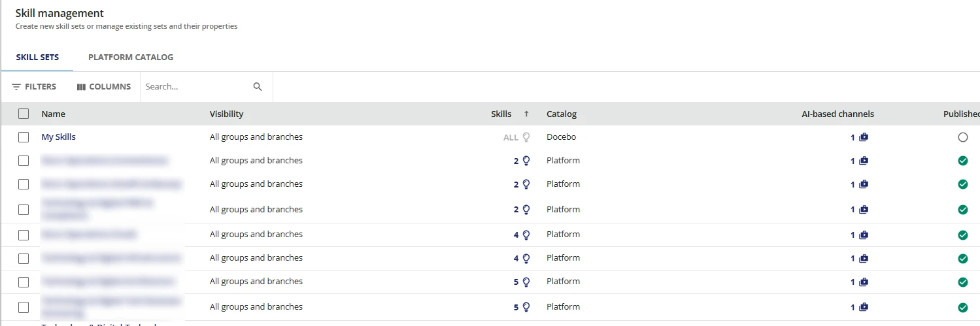Screen dimensions: 980x326
Task: Switch to the Platform Catalog tab
Action: (x=131, y=57)
